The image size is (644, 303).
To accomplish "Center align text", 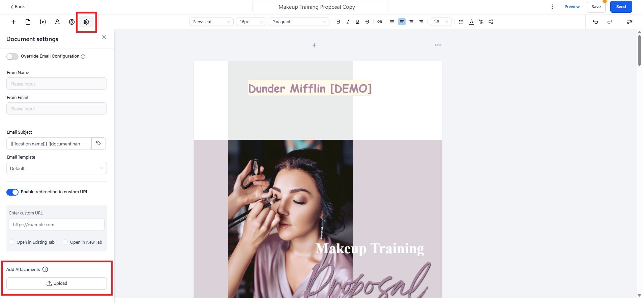I will [x=411, y=22].
